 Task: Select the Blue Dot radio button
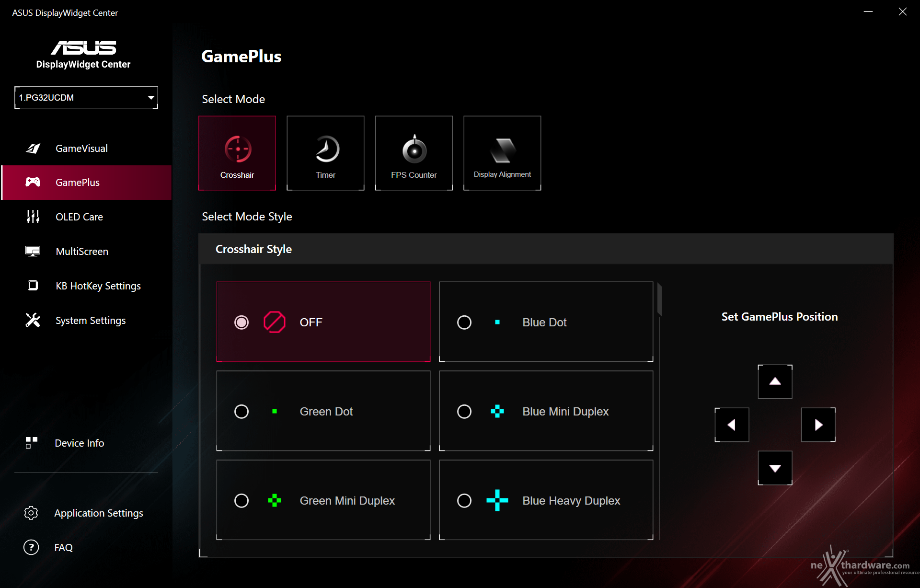(464, 323)
